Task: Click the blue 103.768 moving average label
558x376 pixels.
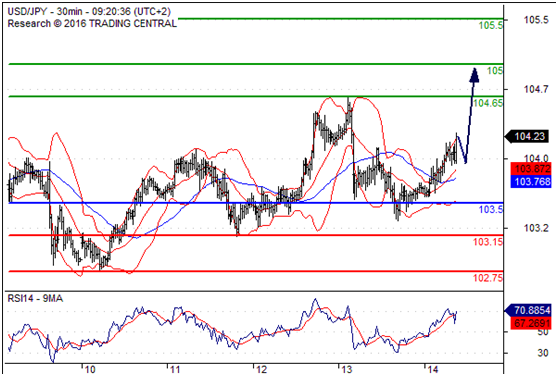Action: pos(531,182)
